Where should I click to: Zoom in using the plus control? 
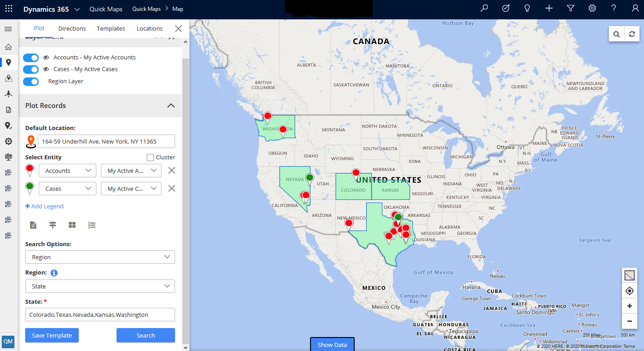(x=629, y=306)
